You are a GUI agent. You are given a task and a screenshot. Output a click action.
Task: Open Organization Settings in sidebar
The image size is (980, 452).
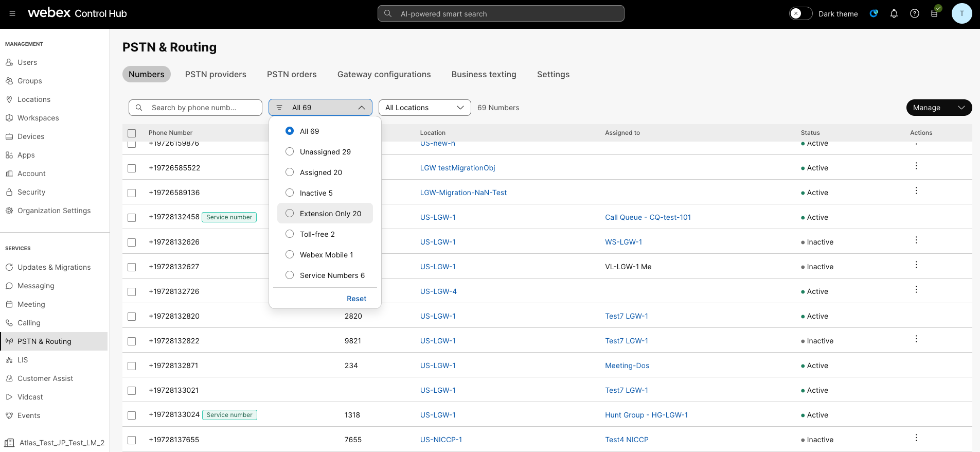click(54, 211)
